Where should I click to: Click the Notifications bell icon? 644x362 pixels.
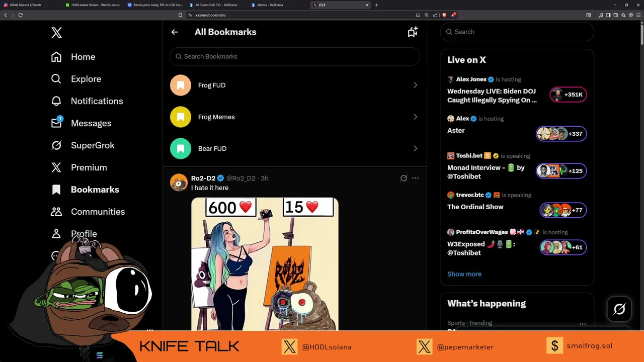coord(56,101)
